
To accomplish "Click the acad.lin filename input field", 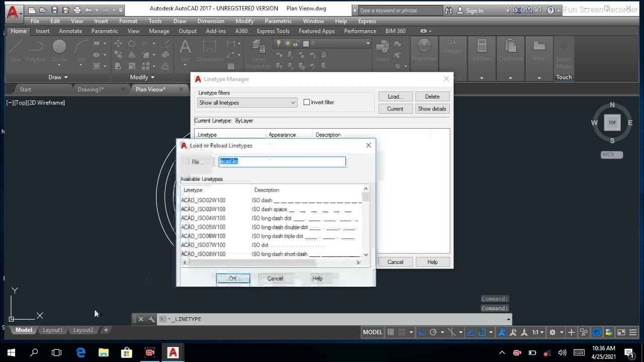I will point(282,161).
